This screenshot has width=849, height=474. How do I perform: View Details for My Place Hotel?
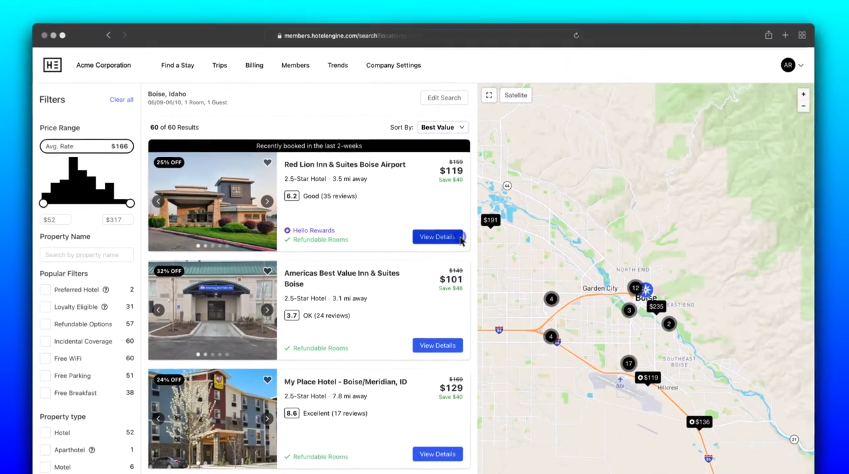click(437, 454)
